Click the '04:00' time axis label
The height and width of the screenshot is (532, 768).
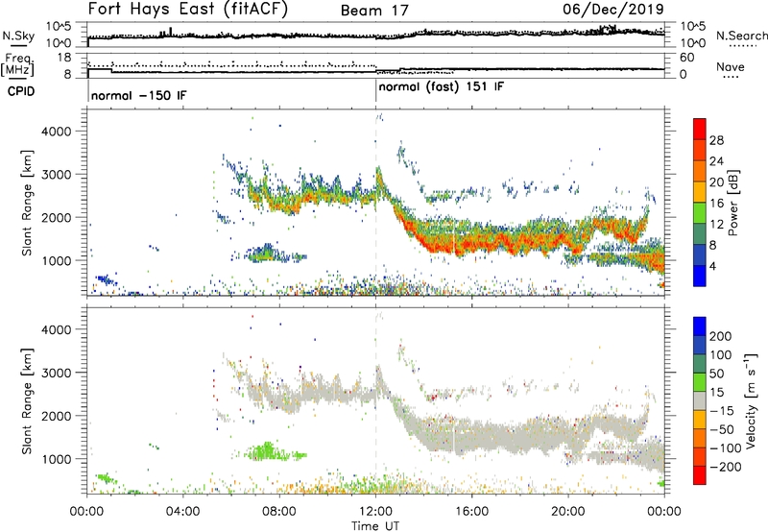coord(183,512)
